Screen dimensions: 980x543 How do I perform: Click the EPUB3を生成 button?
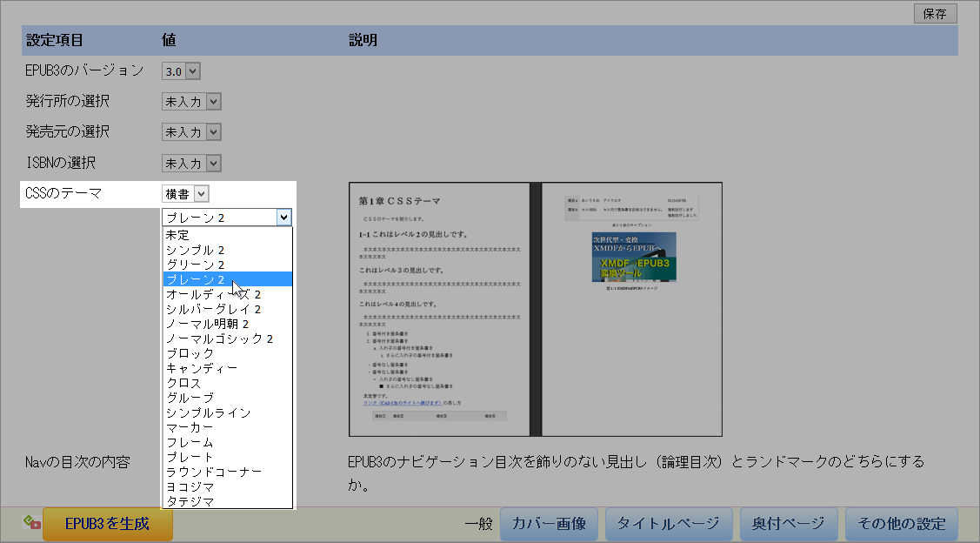tap(108, 524)
